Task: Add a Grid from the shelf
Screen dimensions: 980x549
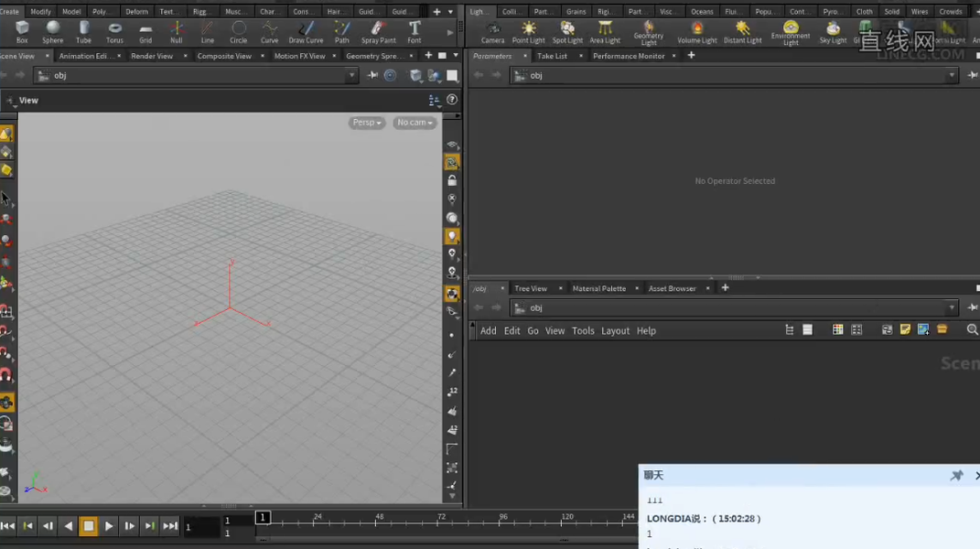Action: click(145, 32)
